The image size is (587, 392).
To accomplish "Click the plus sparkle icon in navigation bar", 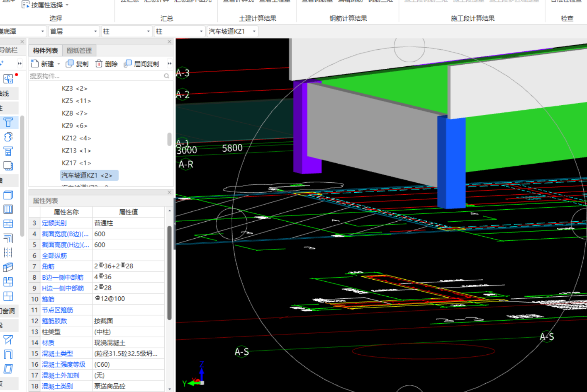I will coord(2,63).
